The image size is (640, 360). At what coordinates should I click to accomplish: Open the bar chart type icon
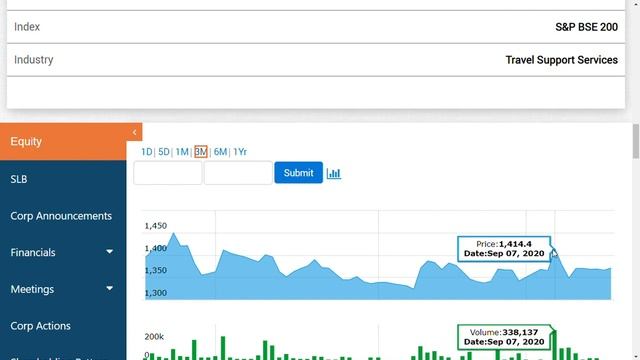(x=333, y=173)
